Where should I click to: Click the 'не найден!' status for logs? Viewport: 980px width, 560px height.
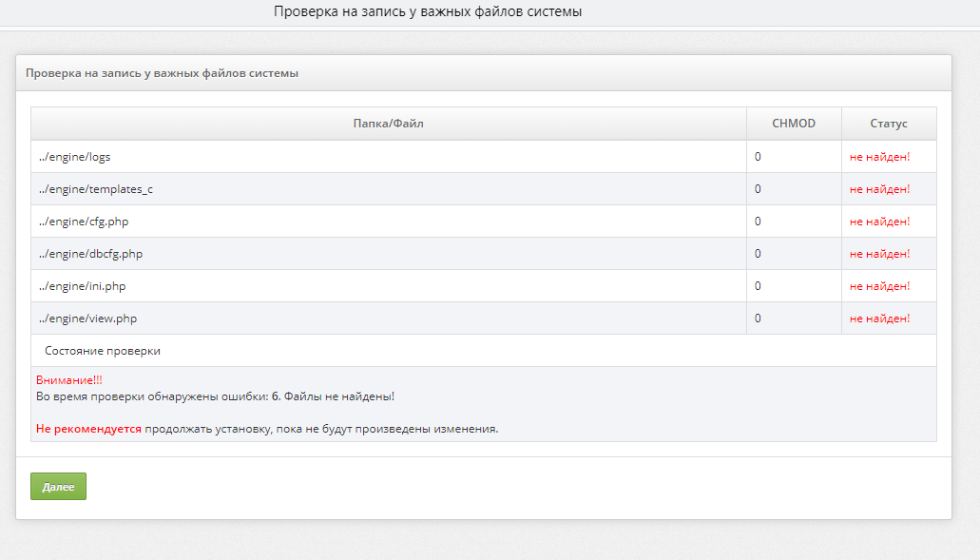(879, 157)
